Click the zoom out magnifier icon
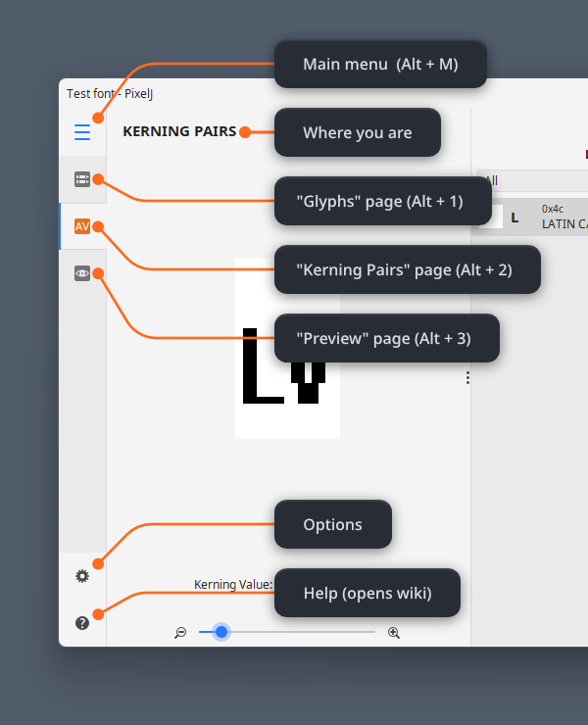The height and width of the screenshot is (725, 588). point(180,633)
